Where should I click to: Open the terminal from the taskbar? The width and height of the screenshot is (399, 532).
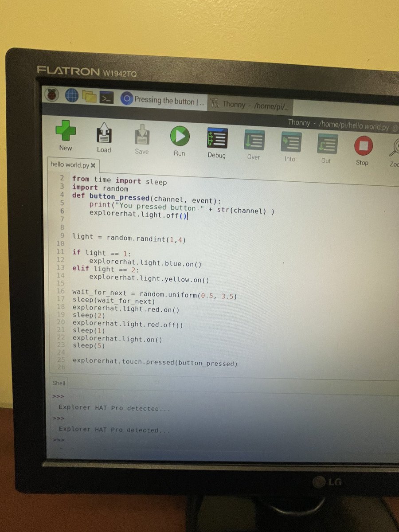pos(107,97)
